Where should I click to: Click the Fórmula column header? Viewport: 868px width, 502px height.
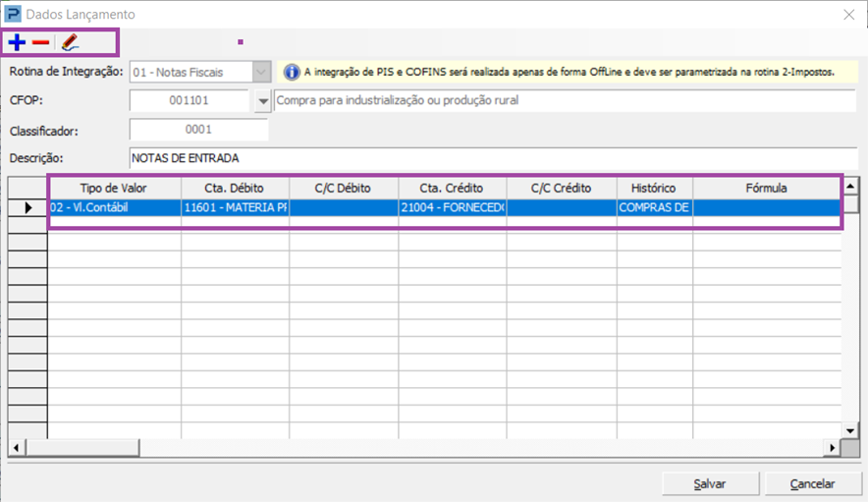[x=767, y=189]
